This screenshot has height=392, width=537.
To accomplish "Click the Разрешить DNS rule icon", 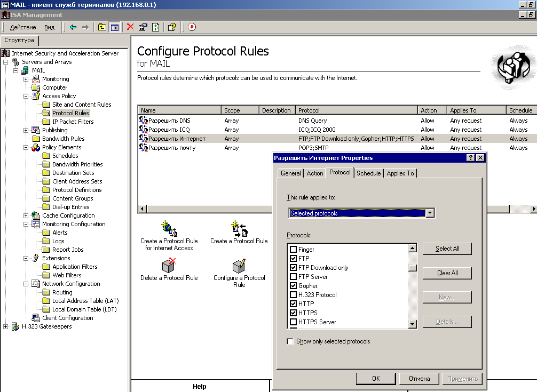I will point(143,121).
